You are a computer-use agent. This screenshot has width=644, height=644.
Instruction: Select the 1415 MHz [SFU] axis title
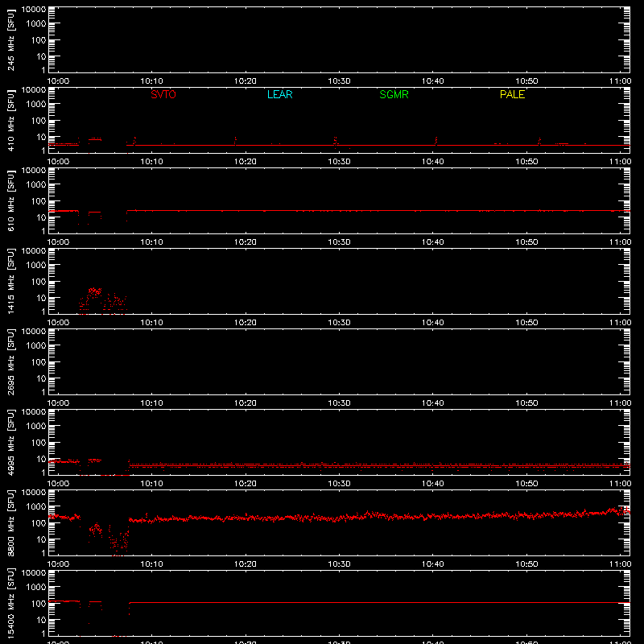10,281
